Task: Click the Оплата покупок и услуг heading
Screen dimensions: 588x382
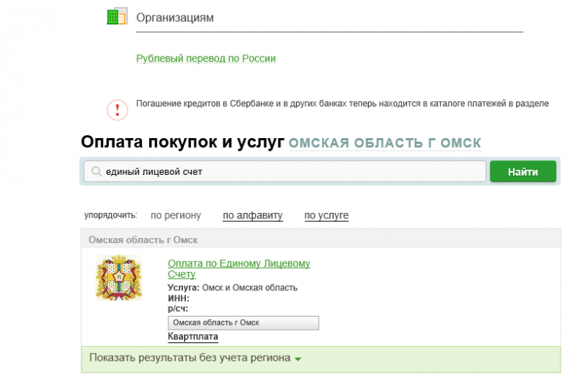Action: coord(182,142)
